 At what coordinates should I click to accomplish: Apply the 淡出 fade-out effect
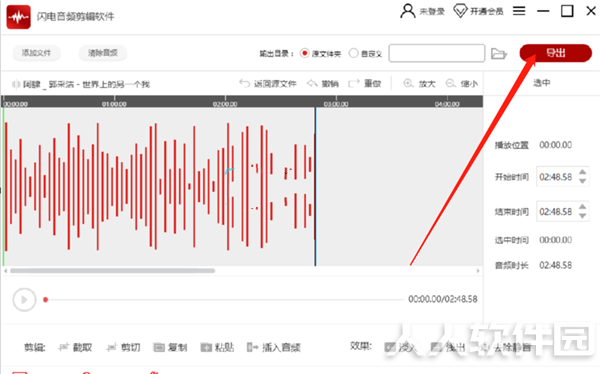click(x=448, y=347)
